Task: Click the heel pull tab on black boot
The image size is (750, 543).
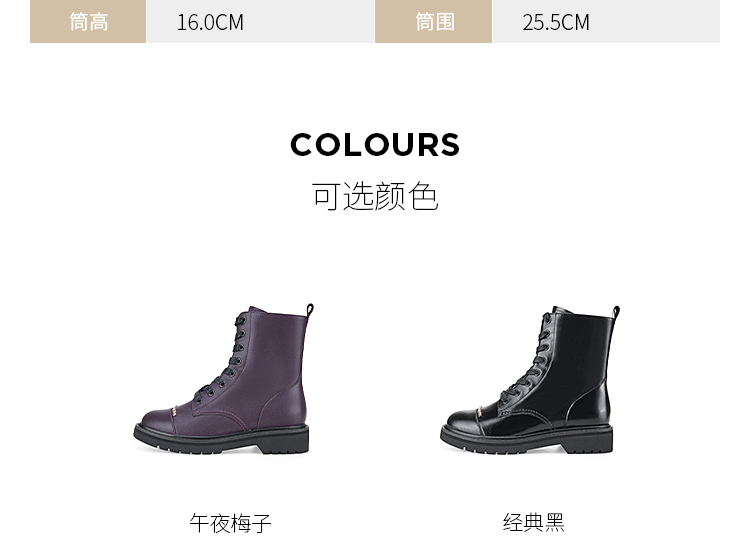Action: [x=617, y=311]
